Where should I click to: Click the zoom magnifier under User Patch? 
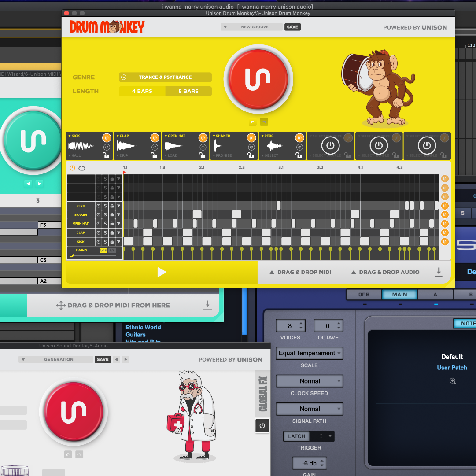[x=452, y=381]
